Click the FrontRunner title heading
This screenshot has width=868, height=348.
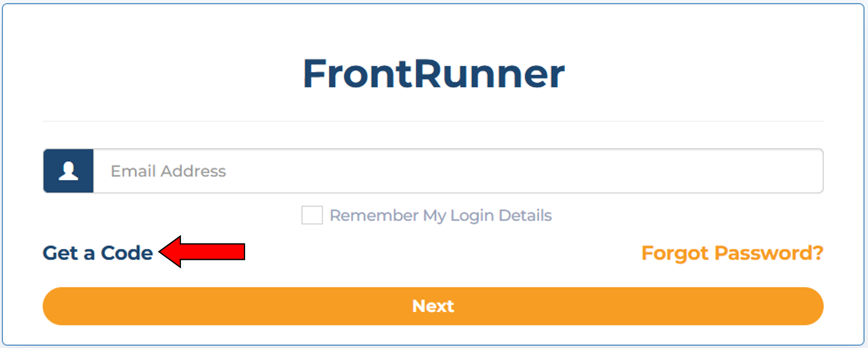(x=433, y=73)
